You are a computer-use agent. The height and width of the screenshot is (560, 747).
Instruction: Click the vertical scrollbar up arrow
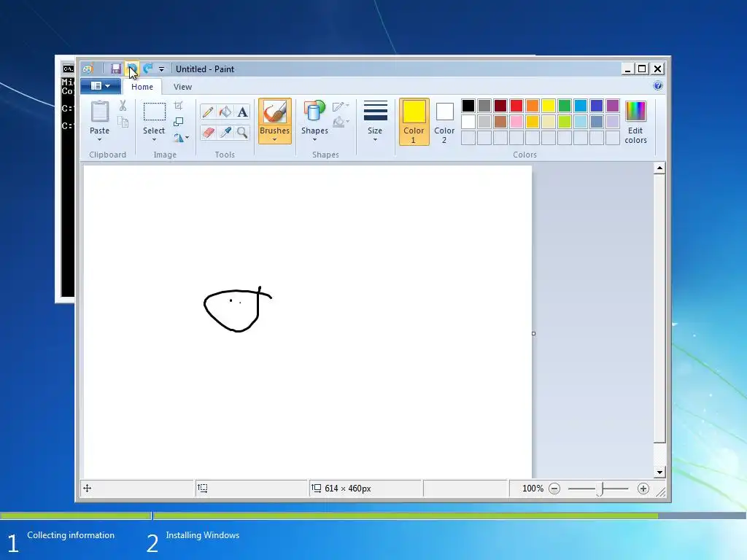pyautogui.click(x=659, y=168)
